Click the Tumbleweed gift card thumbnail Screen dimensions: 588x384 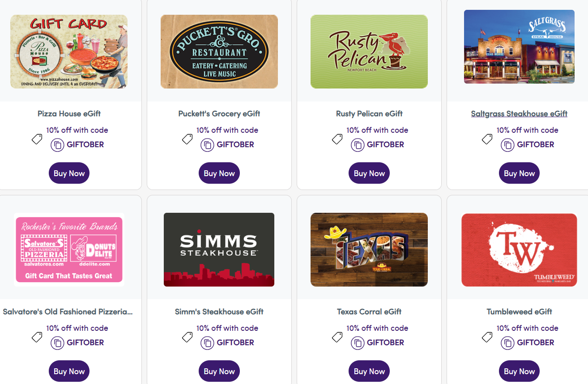pyautogui.click(x=519, y=249)
